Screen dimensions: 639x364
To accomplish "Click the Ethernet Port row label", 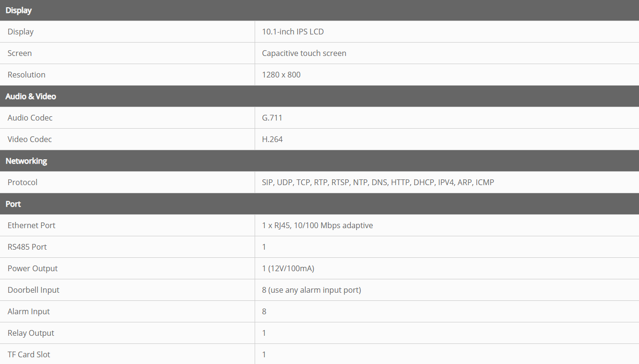I will pos(32,225).
